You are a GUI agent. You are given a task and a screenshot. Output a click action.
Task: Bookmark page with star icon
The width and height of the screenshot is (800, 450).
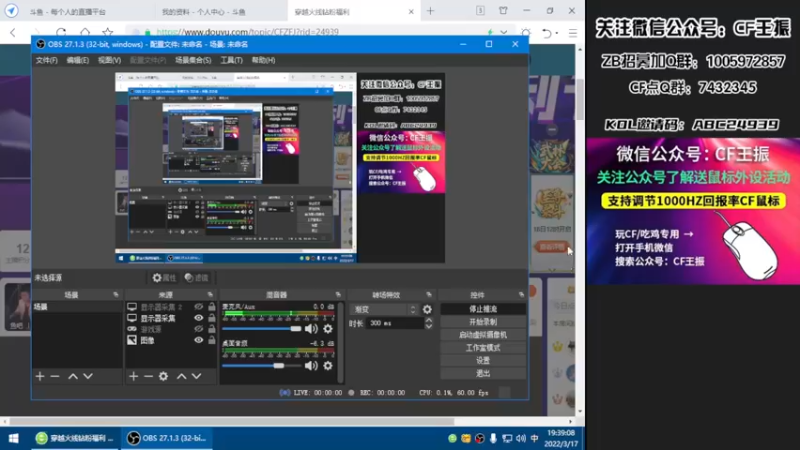108,32
